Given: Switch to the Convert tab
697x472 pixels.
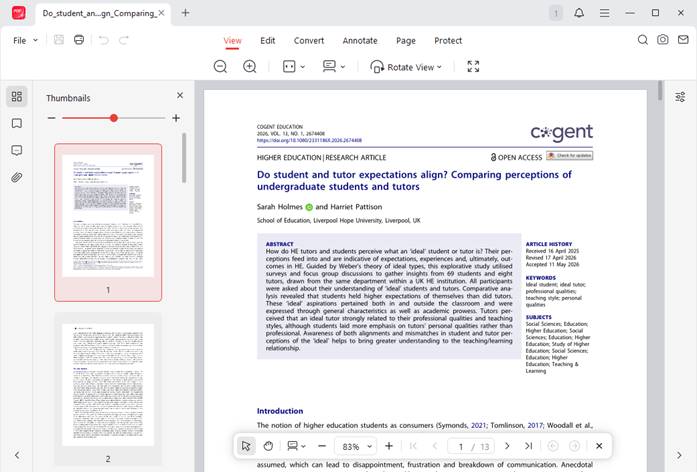Looking at the screenshot, I should [x=308, y=40].
